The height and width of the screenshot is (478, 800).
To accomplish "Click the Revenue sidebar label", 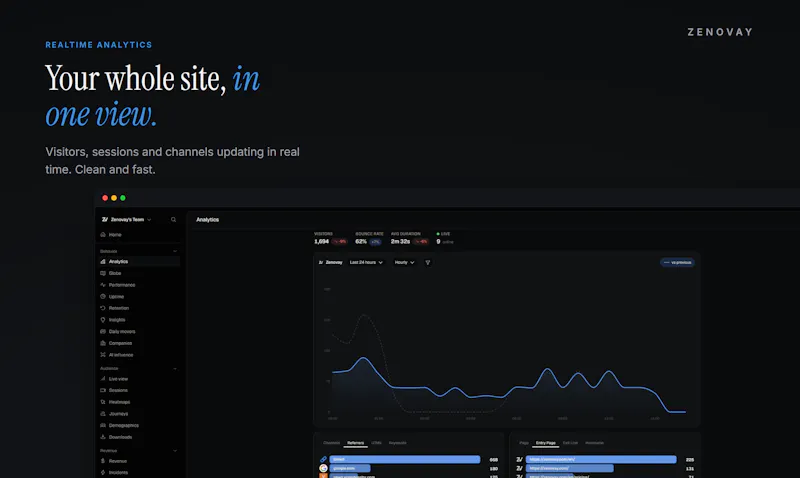I will pyautogui.click(x=118, y=461).
